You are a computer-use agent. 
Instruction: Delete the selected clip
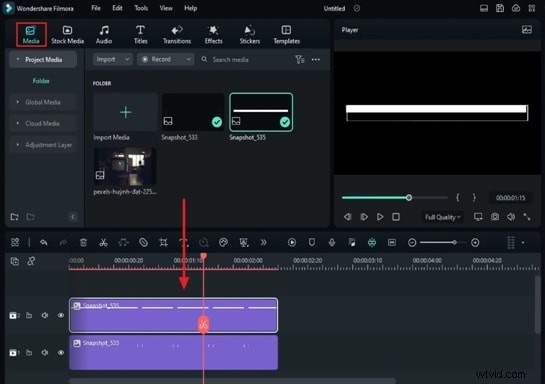point(83,243)
